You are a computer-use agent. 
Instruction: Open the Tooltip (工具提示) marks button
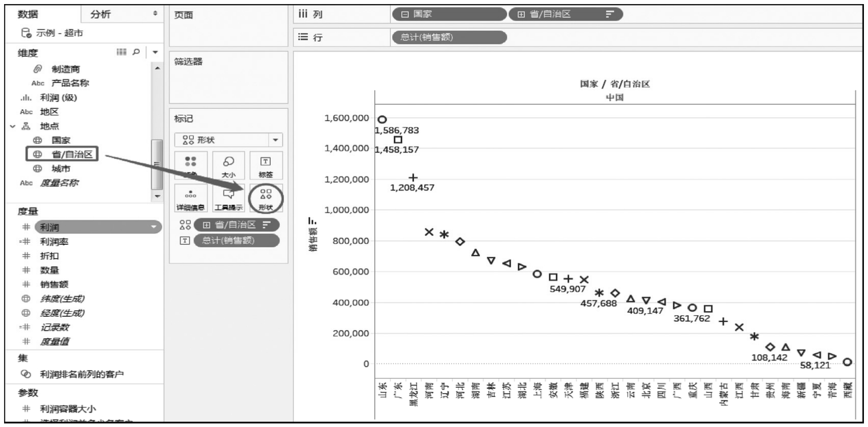(x=228, y=198)
